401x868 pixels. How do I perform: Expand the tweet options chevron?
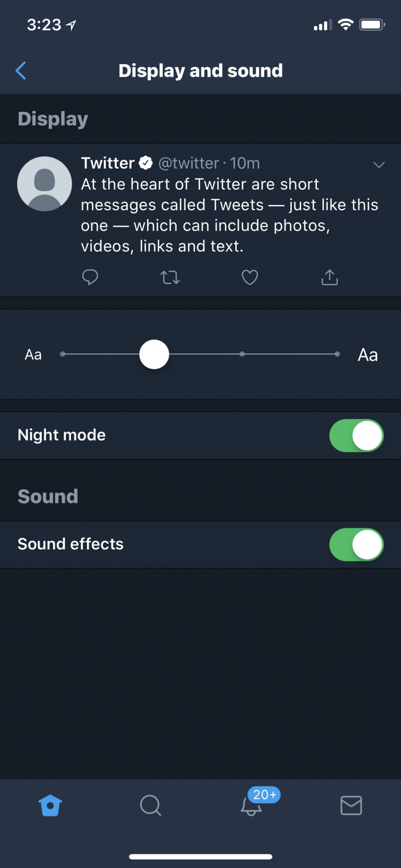[379, 165]
